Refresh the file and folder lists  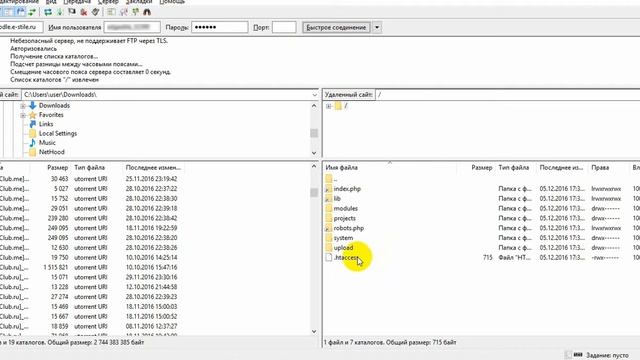pyautogui.click(x=48, y=12)
